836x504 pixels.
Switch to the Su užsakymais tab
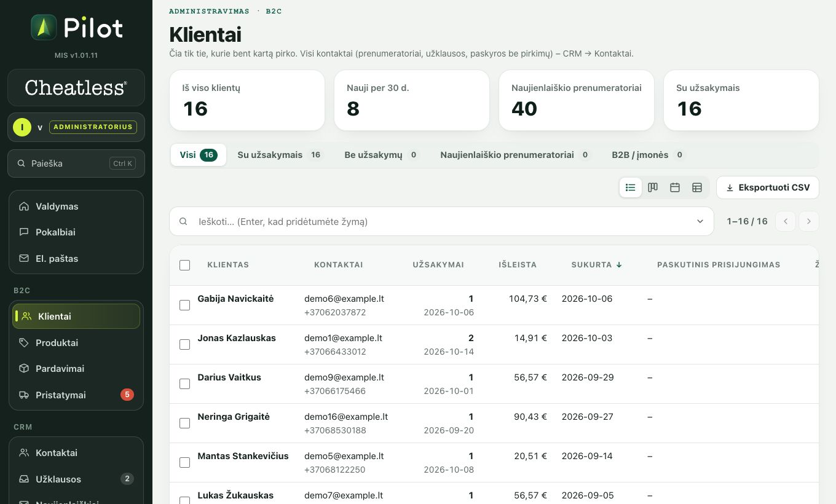(x=280, y=155)
